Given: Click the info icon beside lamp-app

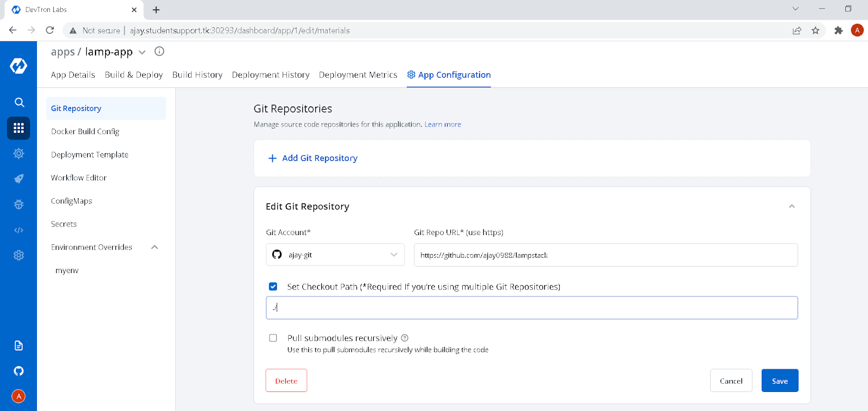Looking at the screenshot, I should click(x=159, y=52).
